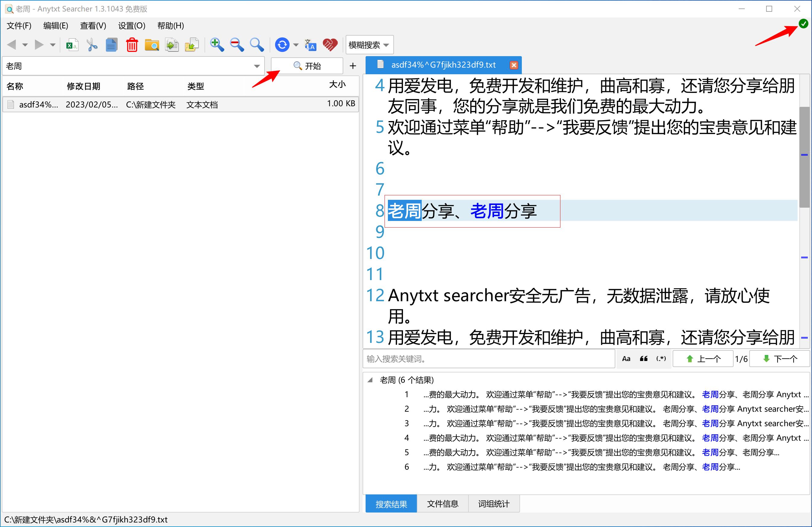Toggle whole word match in find bar
Screen dimensions: 812x527
click(x=643, y=358)
